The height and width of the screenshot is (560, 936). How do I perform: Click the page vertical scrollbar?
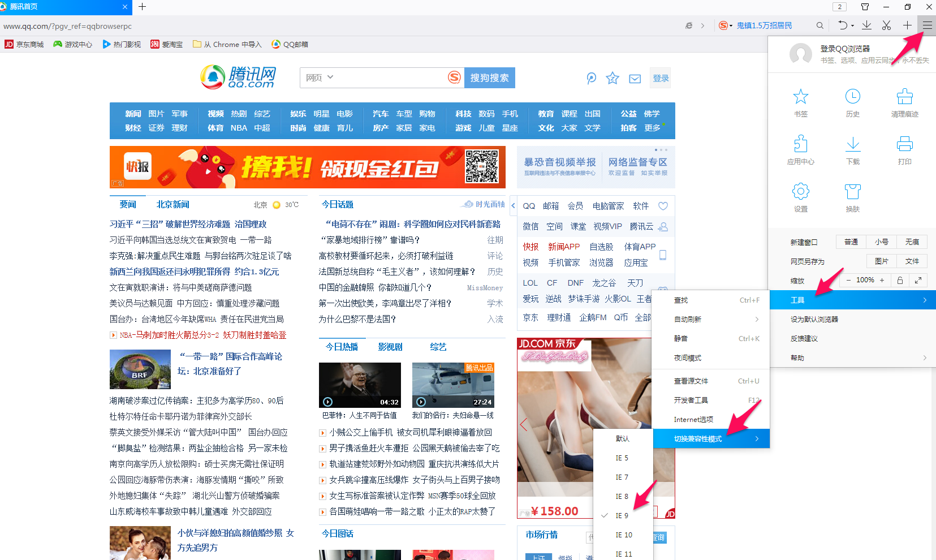933,463
